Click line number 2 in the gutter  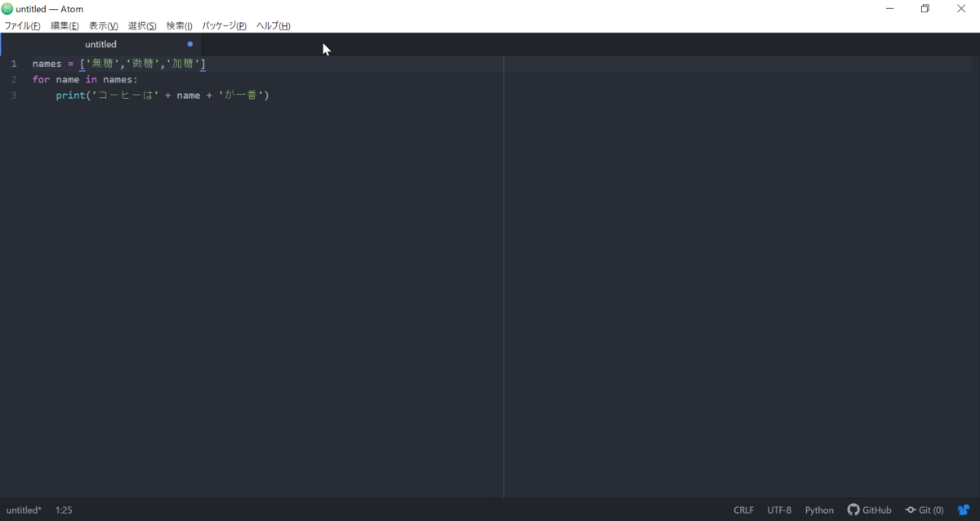(14, 79)
